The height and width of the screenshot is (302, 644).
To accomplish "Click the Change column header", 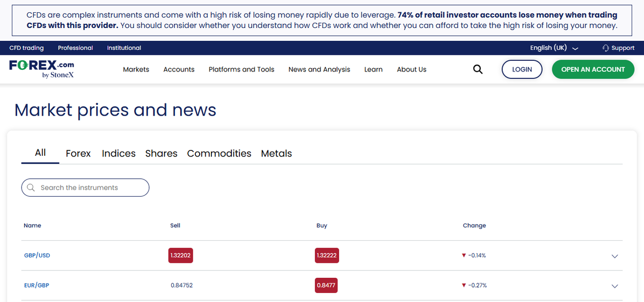I will 474,226.
